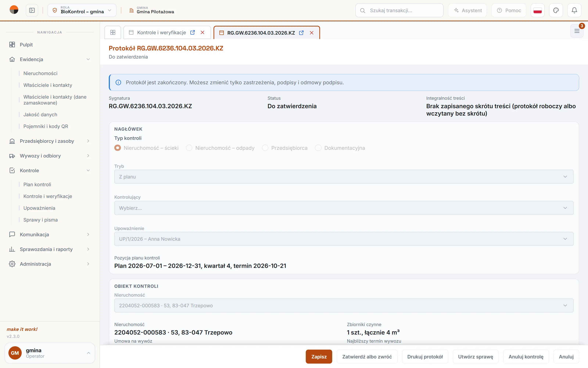588x368 pixels.
Task: Open Sprawy i pisma menu item
Action: [x=41, y=220]
